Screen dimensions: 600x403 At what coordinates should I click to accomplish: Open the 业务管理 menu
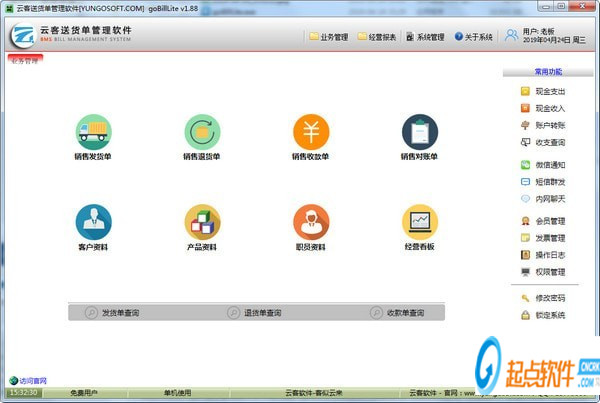(329, 37)
